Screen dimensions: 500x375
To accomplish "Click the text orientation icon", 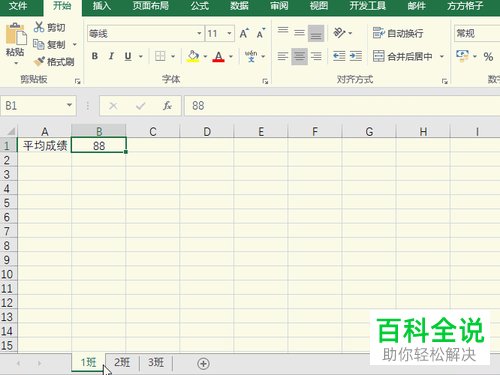I will [x=339, y=33].
